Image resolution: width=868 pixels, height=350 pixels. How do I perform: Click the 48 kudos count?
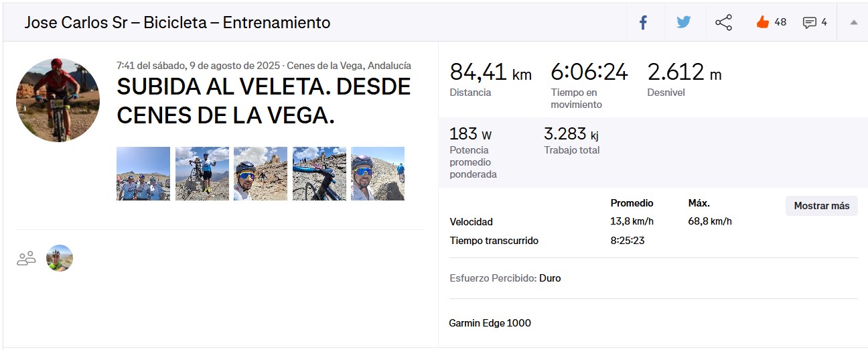(x=780, y=22)
